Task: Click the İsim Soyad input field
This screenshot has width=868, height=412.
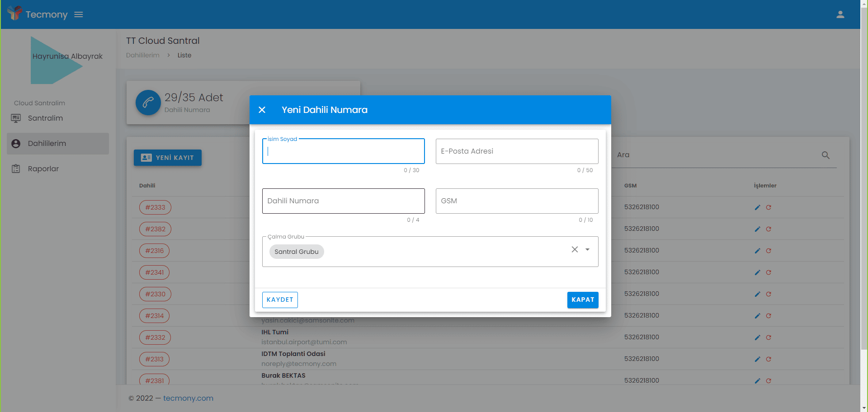Action: 344,151
